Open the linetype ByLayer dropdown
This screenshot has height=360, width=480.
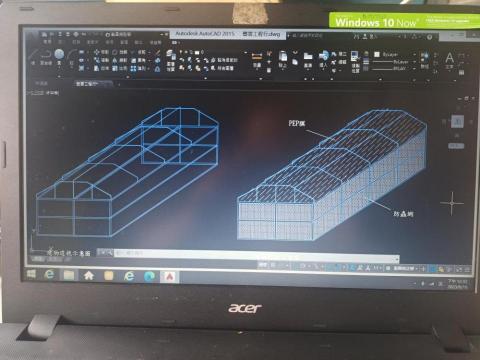click(394, 69)
